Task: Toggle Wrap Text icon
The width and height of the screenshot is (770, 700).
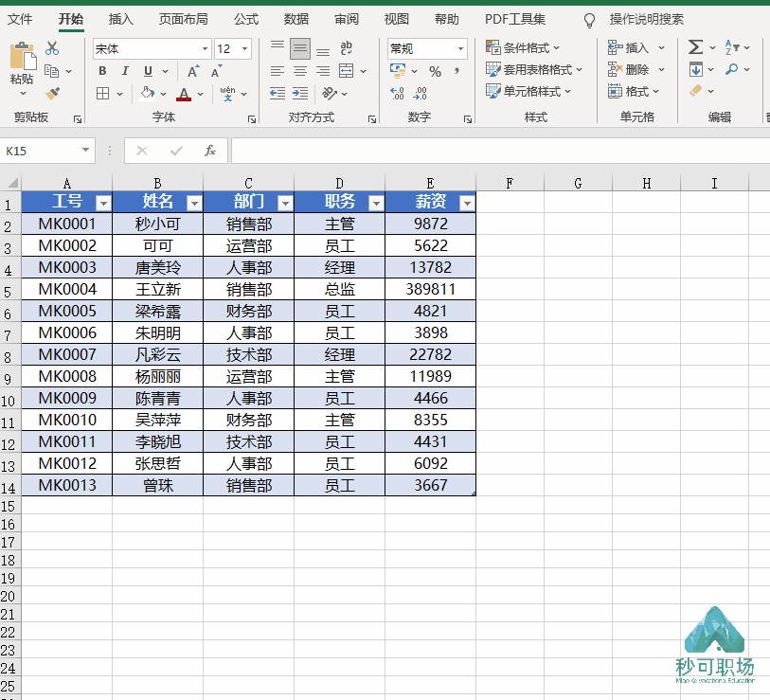Action: point(347,48)
